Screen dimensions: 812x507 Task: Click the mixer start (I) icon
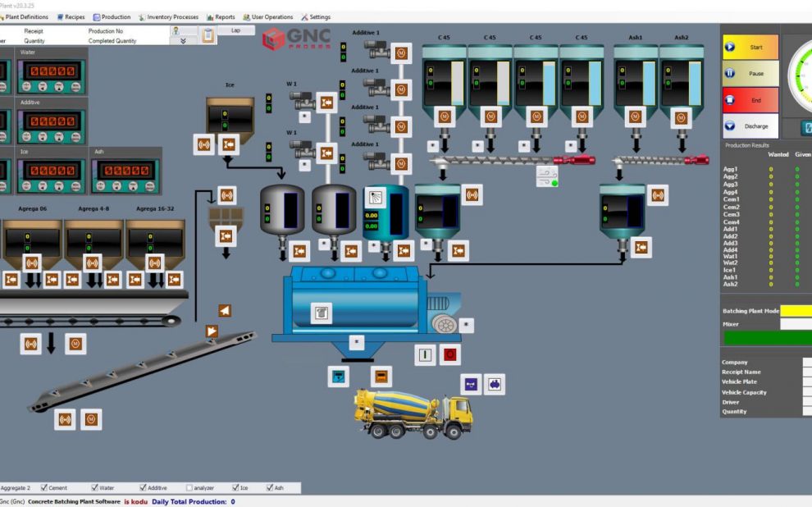(425, 354)
